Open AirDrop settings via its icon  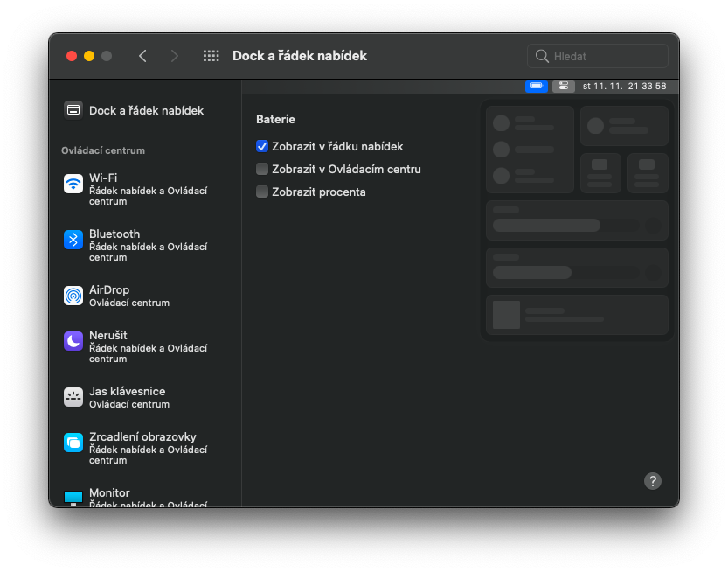pyautogui.click(x=73, y=296)
